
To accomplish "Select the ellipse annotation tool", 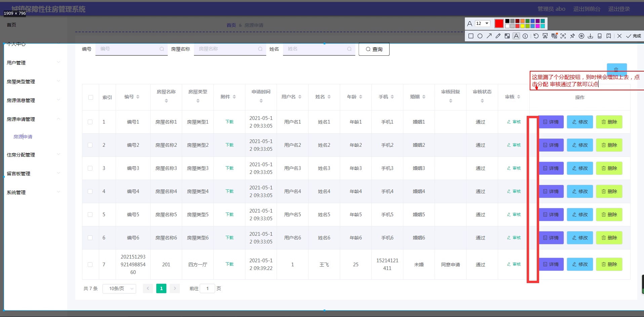I will click(480, 36).
